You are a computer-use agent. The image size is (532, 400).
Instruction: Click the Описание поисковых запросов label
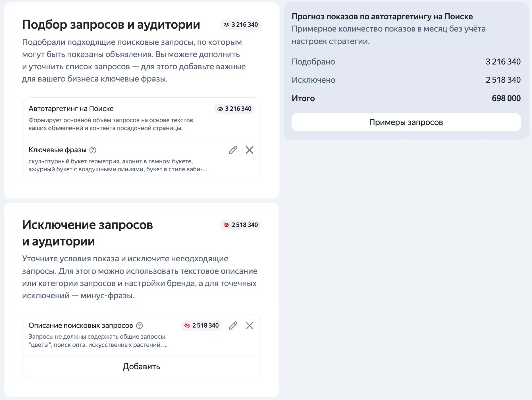(x=81, y=326)
